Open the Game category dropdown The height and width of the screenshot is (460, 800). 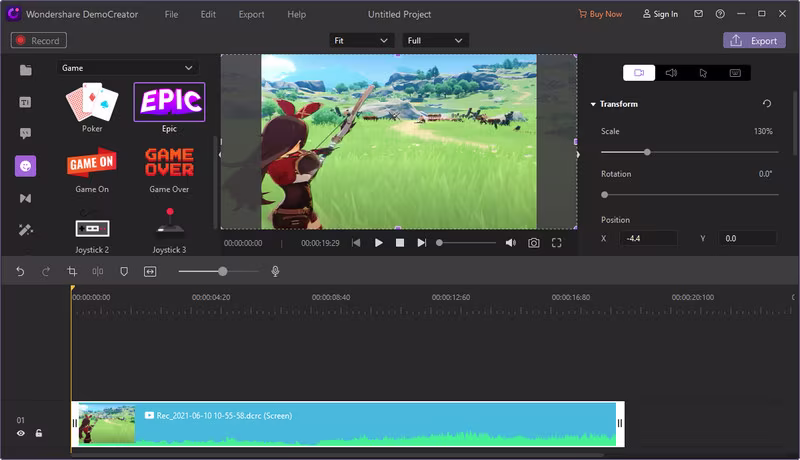click(x=127, y=68)
